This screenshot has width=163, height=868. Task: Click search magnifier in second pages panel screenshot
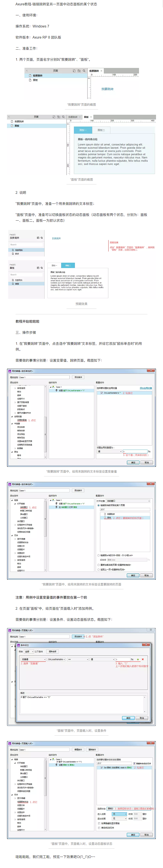point(63,117)
